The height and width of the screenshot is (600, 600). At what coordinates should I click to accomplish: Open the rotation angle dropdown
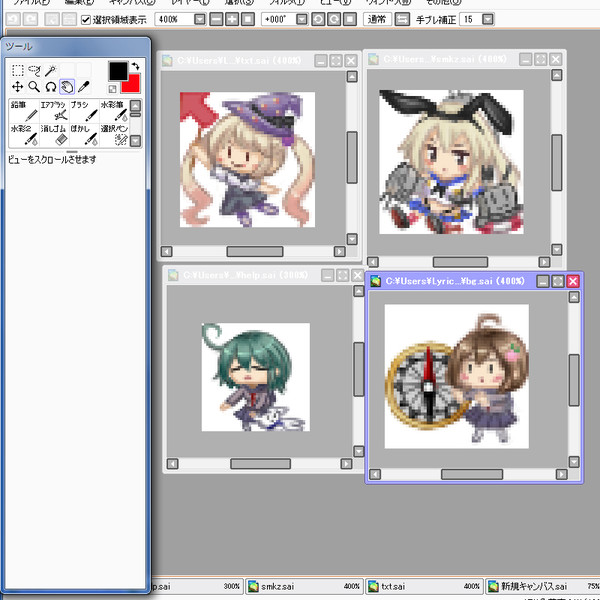tap(304, 19)
